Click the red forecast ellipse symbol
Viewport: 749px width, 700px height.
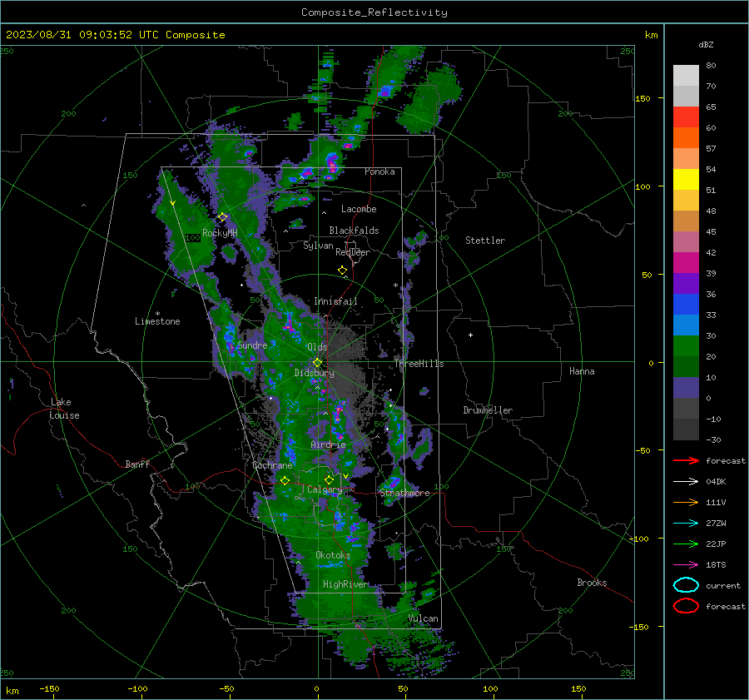pos(686,606)
